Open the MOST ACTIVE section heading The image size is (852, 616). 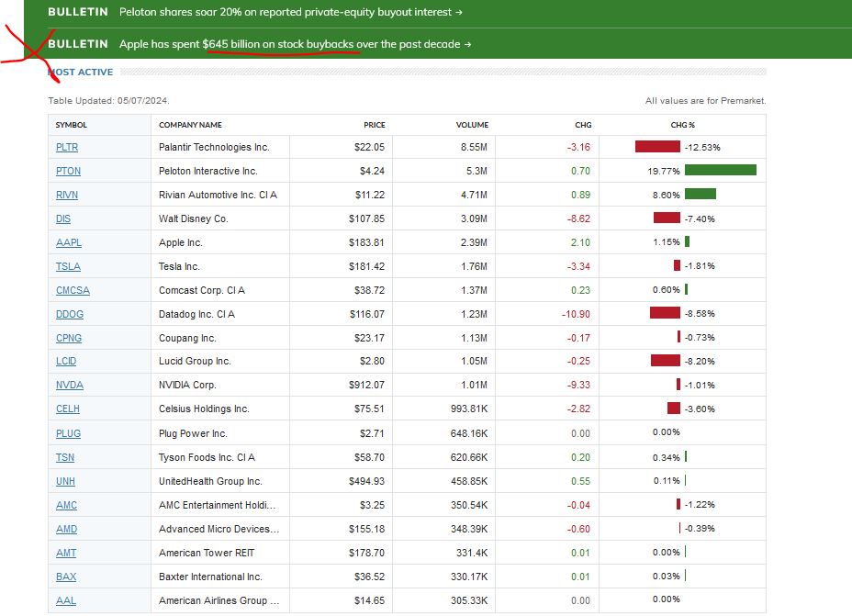pyautogui.click(x=81, y=73)
